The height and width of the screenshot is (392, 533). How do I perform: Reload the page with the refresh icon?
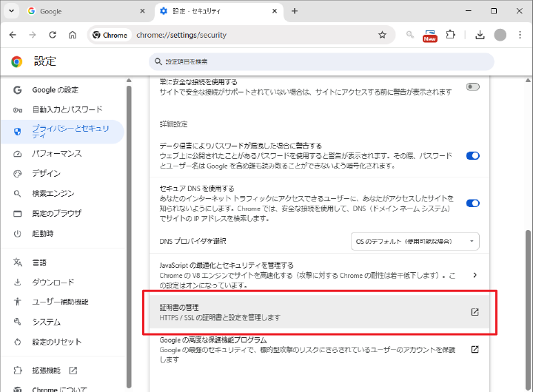click(x=53, y=35)
